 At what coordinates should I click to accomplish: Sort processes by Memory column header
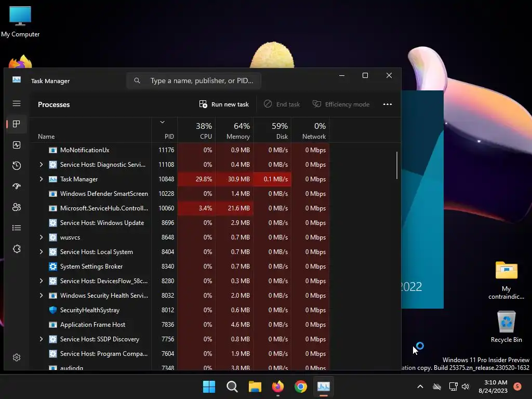(234, 130)
